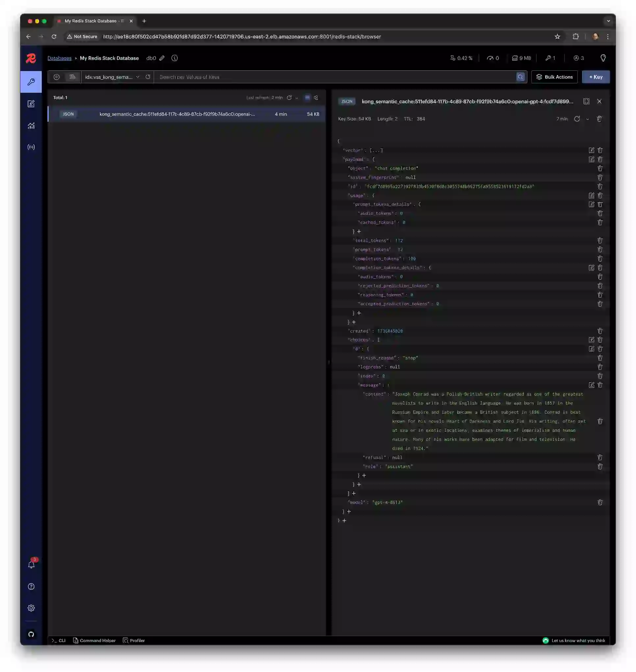Switch to search-by-values RediSearch mode
The image size is (636, 672).
(x=72, y=77)
